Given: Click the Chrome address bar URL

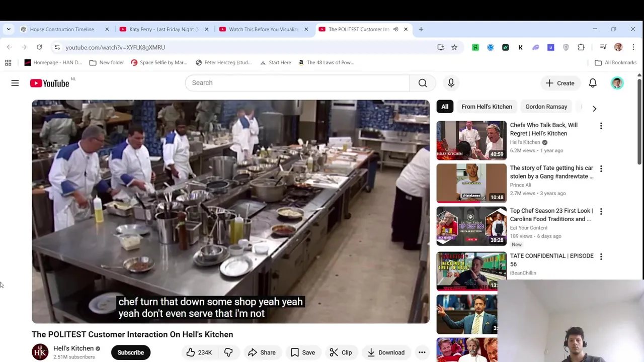Looking at the screenshot, I should click(115, 47).
